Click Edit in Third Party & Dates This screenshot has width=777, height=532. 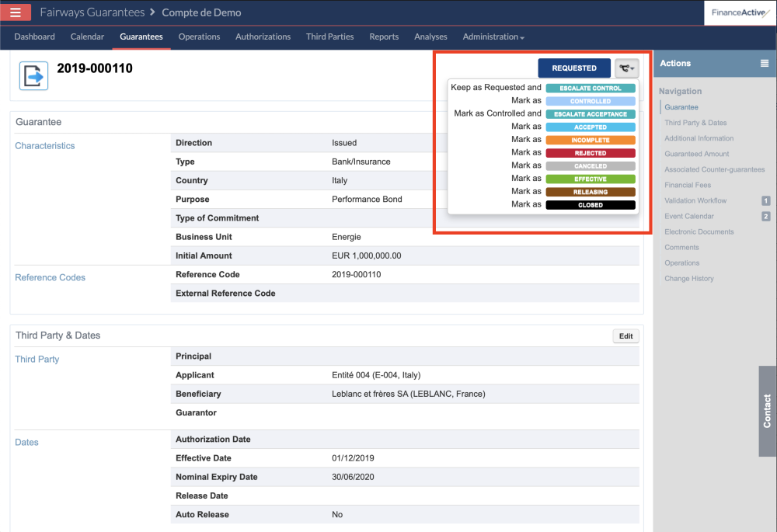[x=625, y=336]
